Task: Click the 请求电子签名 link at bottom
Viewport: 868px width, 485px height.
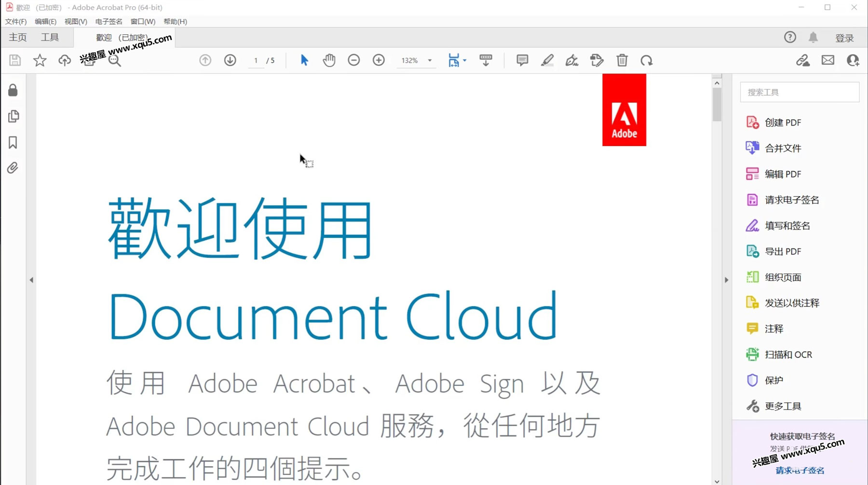Action: 800,471
